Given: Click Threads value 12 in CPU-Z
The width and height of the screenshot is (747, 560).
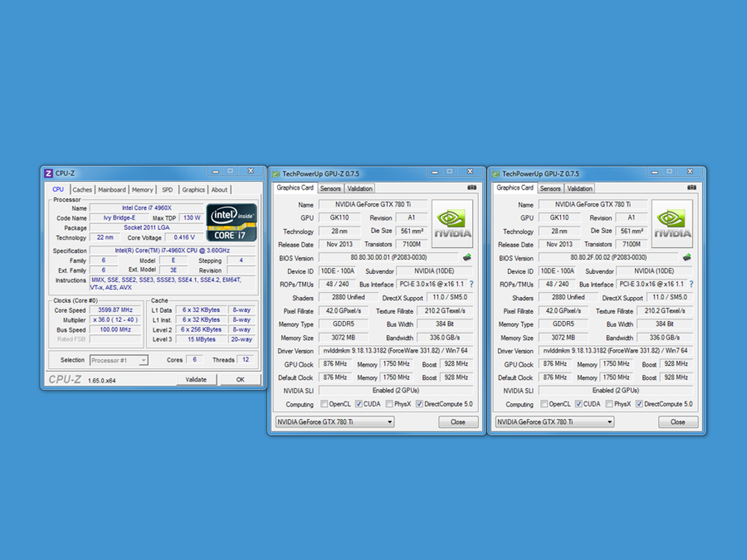Looking at the screenshot, I should click(x=246, y=360).
